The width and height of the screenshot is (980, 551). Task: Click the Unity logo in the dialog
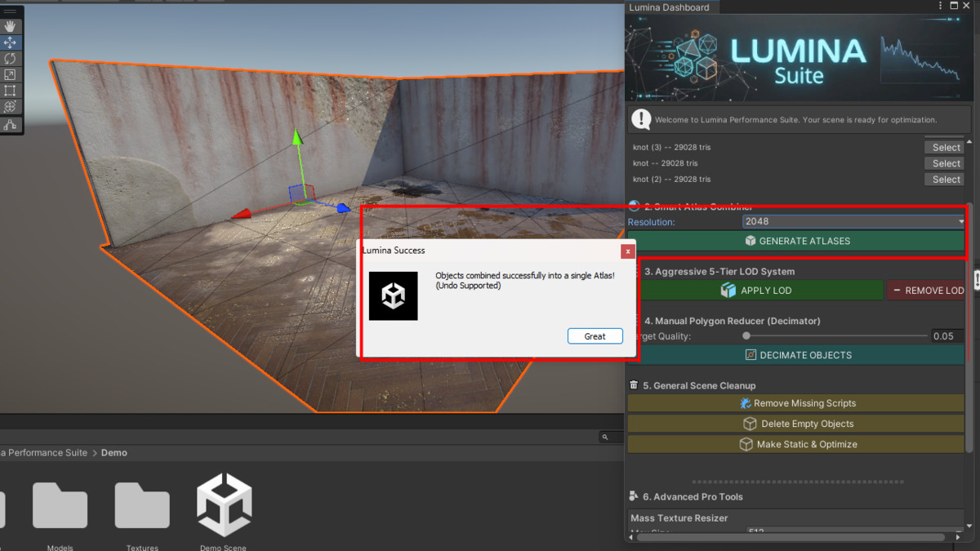click(393, 295)
